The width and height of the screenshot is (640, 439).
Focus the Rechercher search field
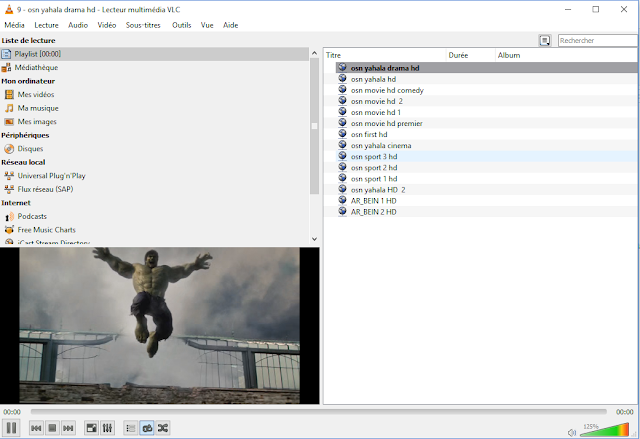[597, 40]
